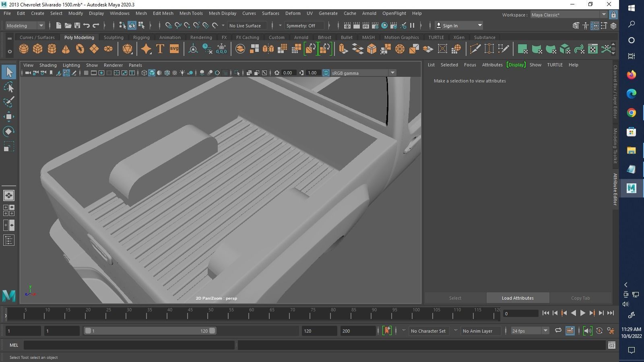Open the viewport Shading menu
Viewport: 644px width, 362px height.
[x=48, y=65]
